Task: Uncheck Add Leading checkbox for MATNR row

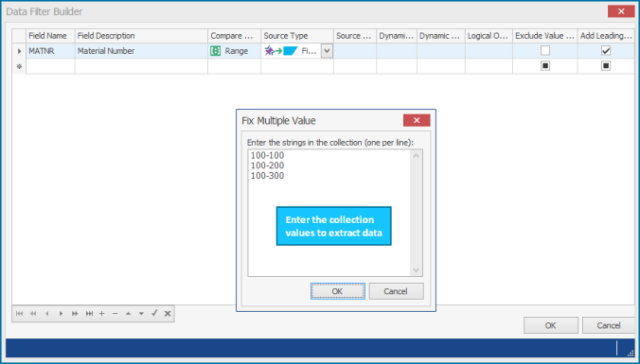Action: tap(606, 50)
